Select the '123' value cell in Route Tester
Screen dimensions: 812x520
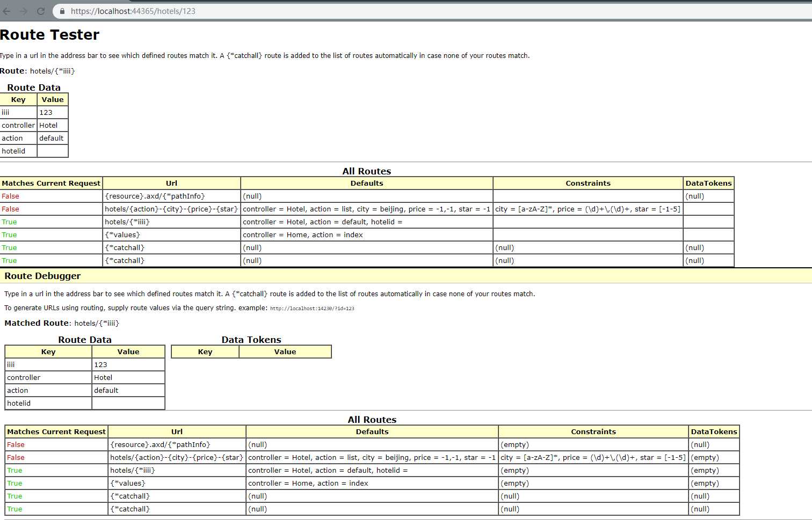[53, 112]
